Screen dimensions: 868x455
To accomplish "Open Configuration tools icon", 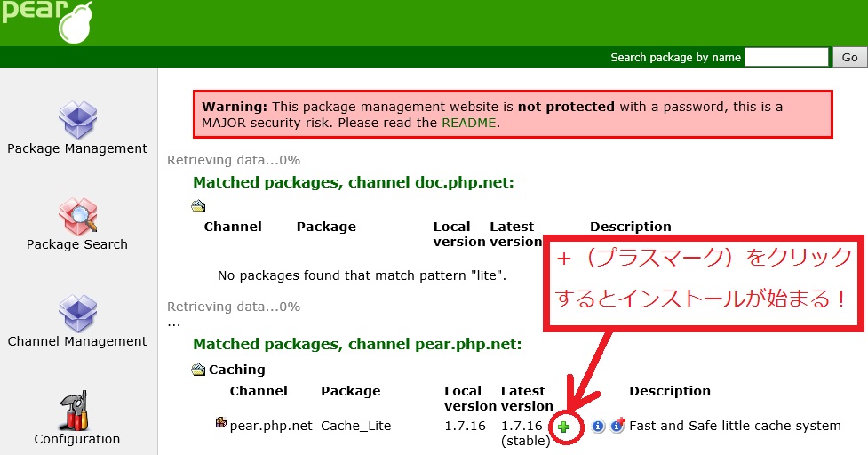I will [74, 411].
